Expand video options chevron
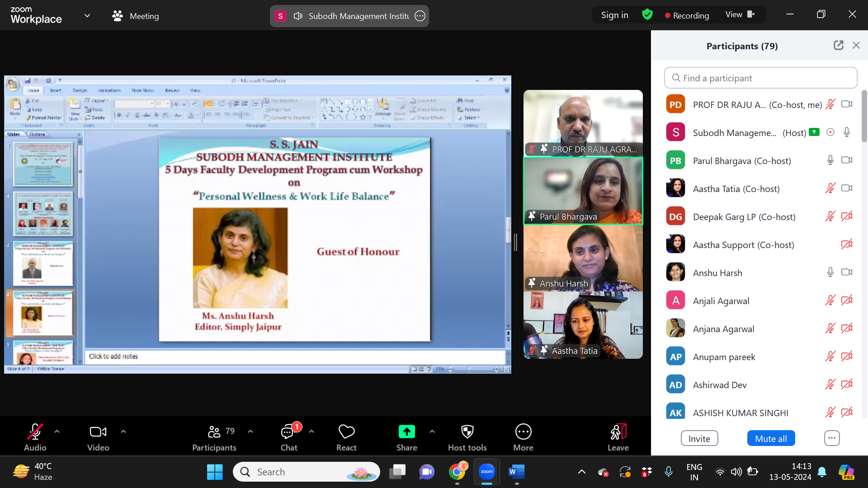The image size is (868, 488). 123,432
